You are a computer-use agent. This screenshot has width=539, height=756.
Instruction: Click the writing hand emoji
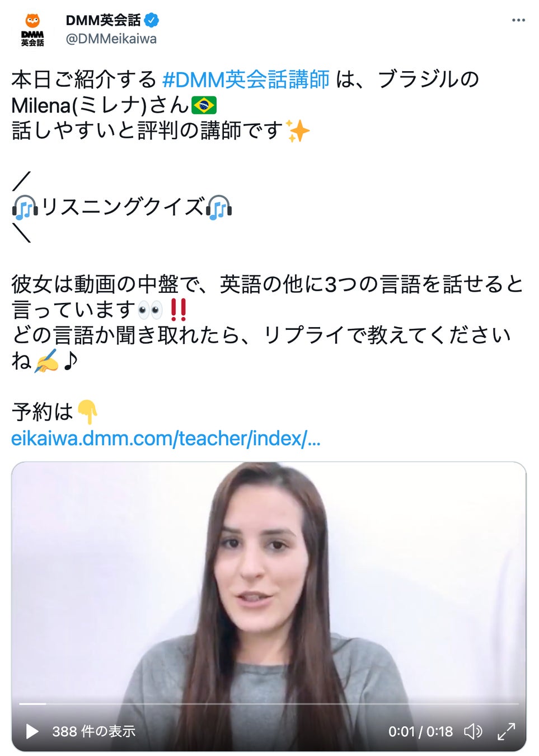[47, 361]
